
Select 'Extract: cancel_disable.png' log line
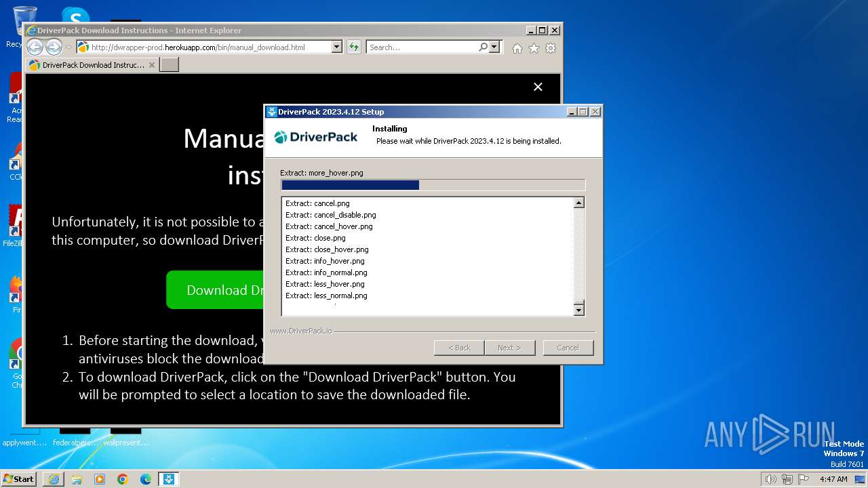click(x=331, y=215)
